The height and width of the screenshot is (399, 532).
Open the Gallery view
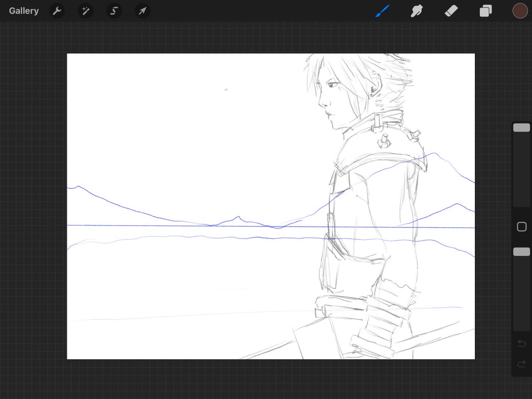coord(24,11)
